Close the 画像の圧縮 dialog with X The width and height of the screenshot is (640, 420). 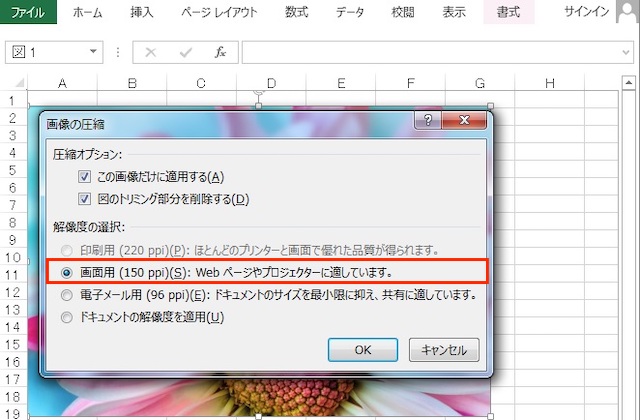465,122
